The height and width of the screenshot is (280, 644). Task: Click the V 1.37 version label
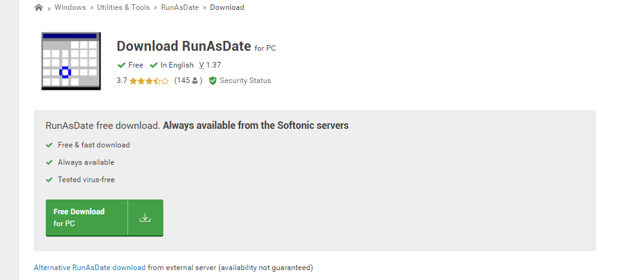pos(210,65)
